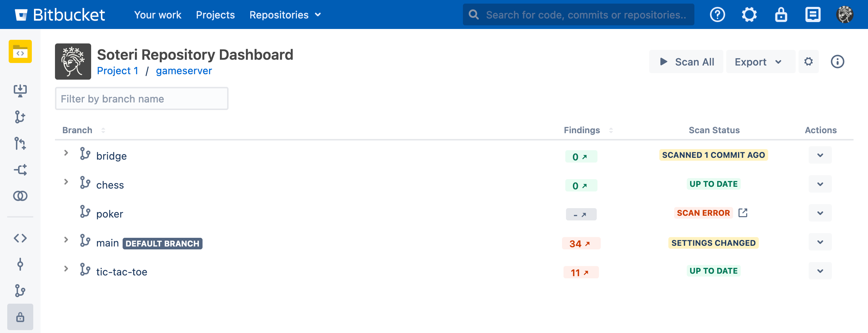868x333 pixels.
Task: Click the clone repository sidebar icon
Action: click(x=20, y=90)
